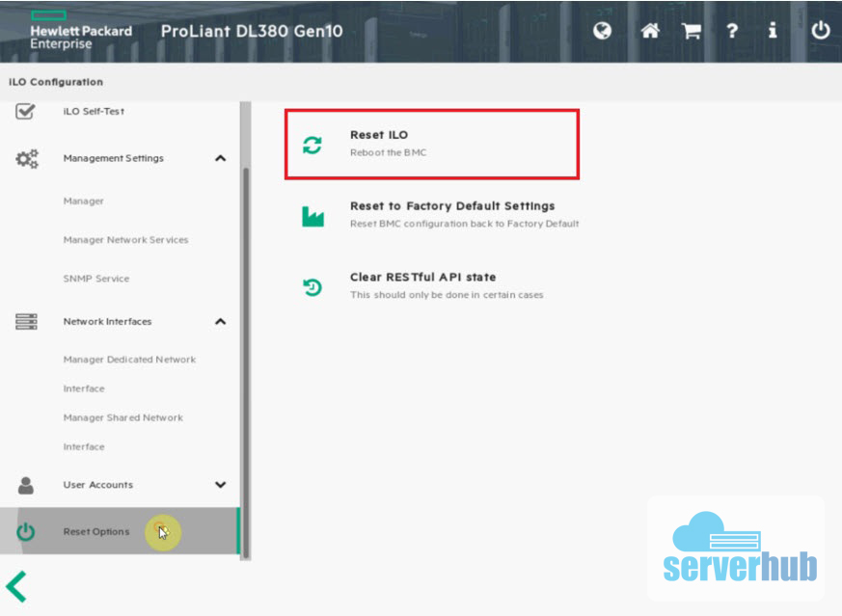Collapse the Network Interfaces section

(220, 322)
